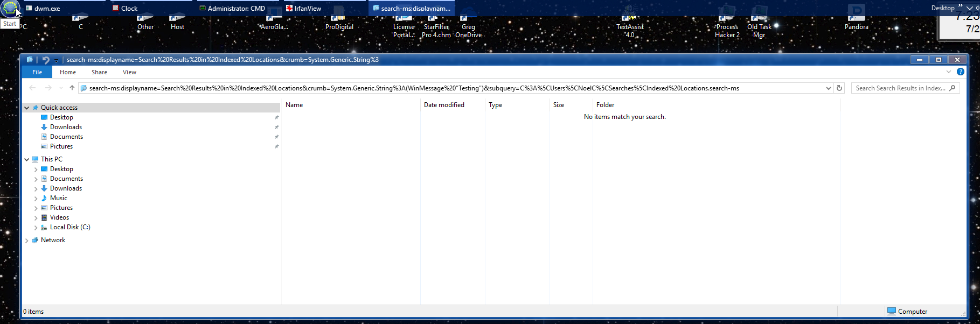Image resolution: width=980 pixels, height=324 pixels.
Task: Click in the Search Results search box
Action: [x=900, y=88]
